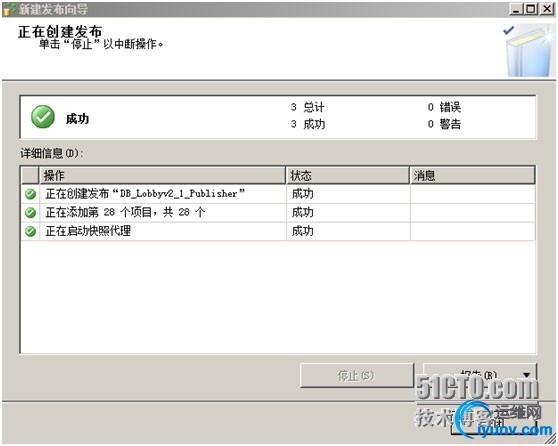Open the report button dropdown arrow
Screen dimensions: 558x446
[x=527, y=374]
